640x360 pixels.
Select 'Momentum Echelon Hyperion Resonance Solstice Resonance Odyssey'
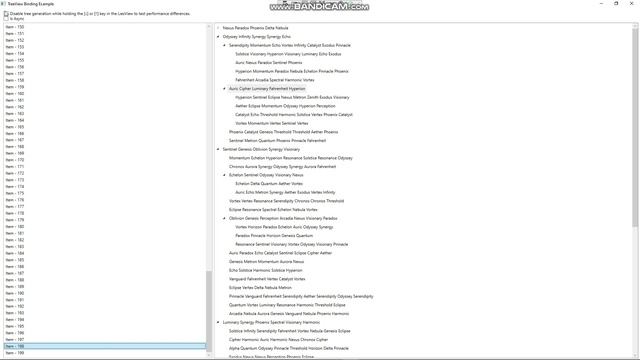click(x=291, y=158)
